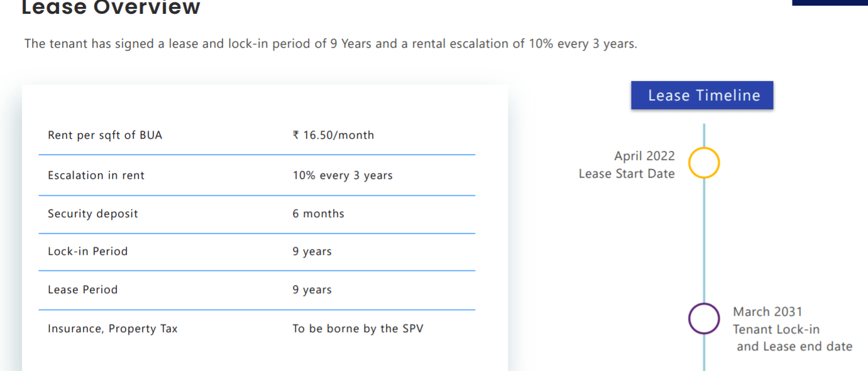Screen dimensions: 868x371
Task: Select the Insurance, Property Tax label
Action: click(113, 329)
